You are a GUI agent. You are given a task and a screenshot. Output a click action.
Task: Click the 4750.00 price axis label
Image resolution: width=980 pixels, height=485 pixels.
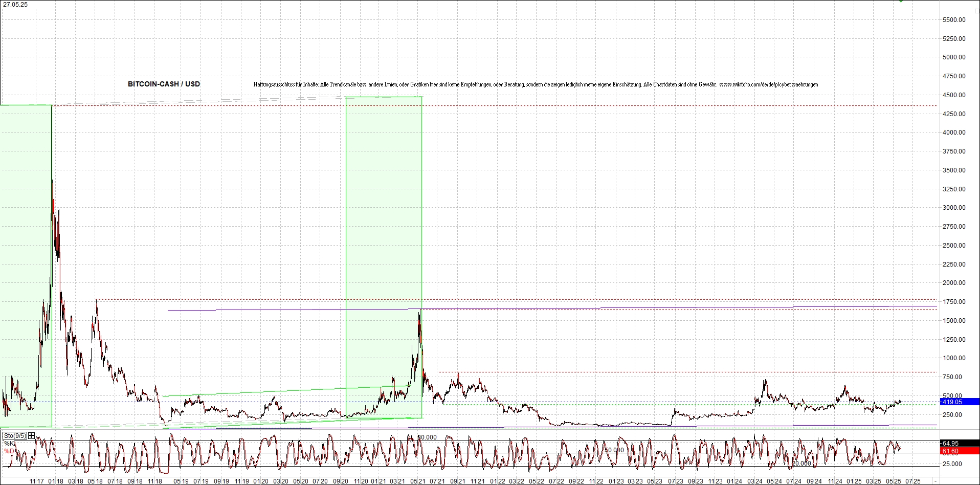point(954,76)
